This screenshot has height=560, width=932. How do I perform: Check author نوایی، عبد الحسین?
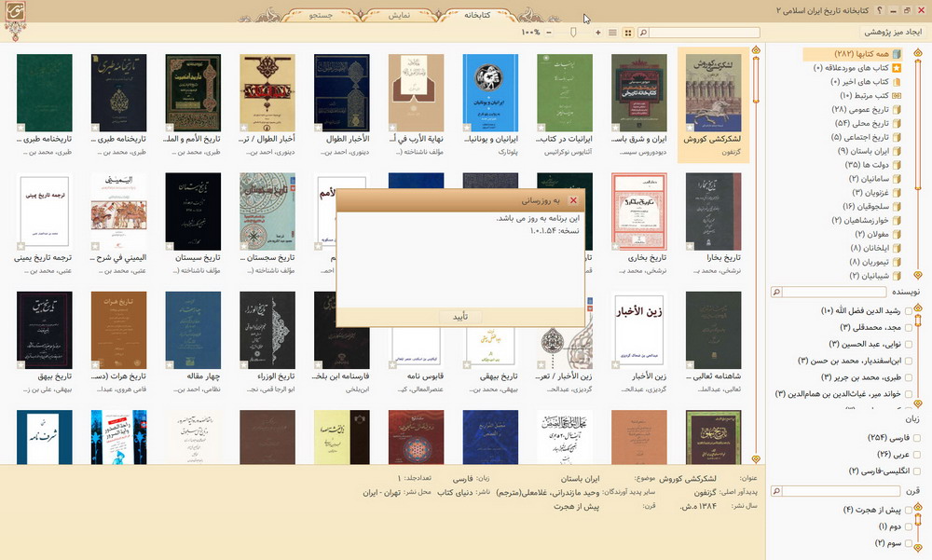pos(908,344)
